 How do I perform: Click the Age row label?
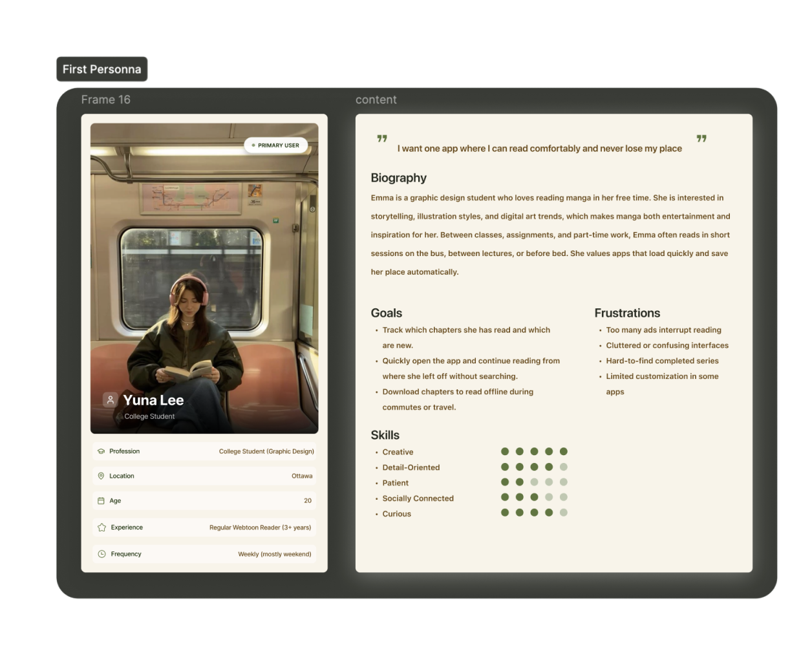(x=115, y=500)
